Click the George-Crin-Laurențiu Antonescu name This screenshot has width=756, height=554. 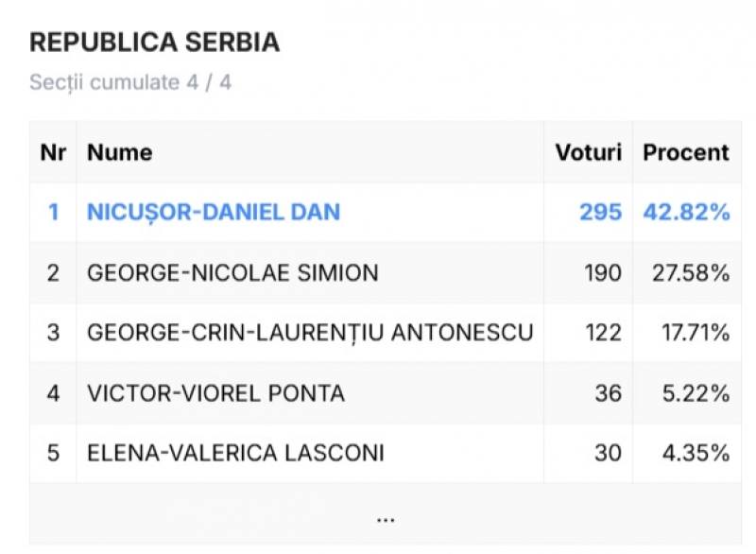tap(310, 333)
